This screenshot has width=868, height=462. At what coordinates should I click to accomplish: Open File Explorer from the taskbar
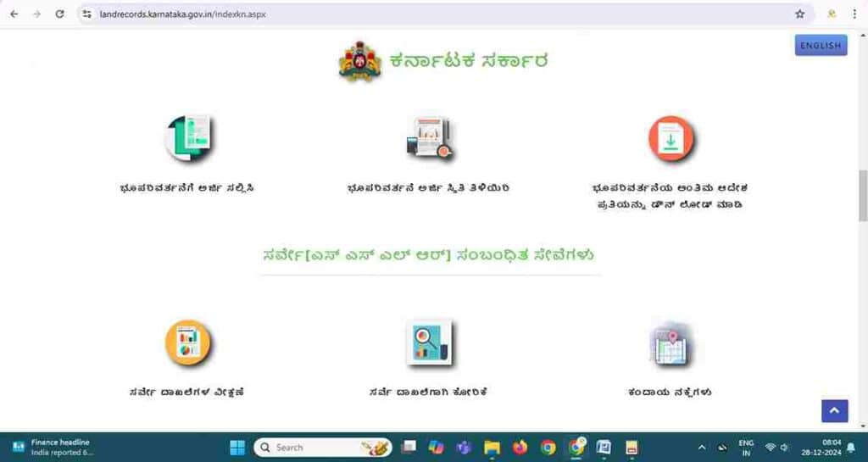pos(492,447)
